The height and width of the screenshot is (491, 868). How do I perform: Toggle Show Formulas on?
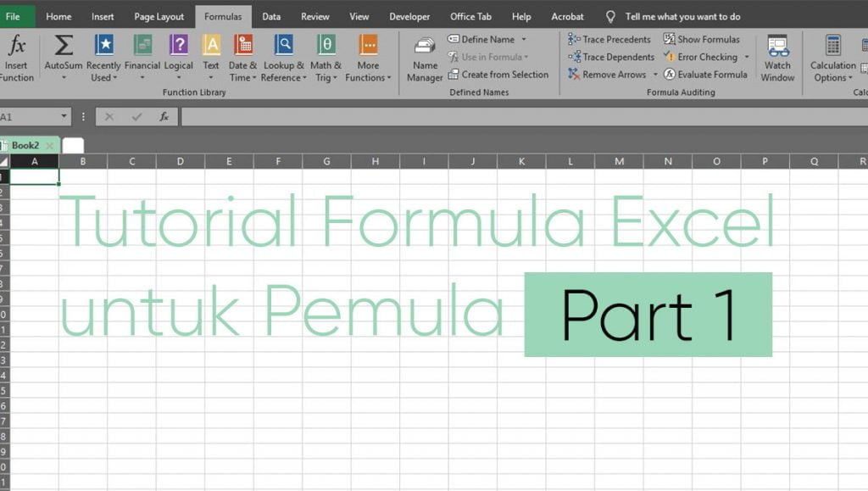tap(706, 39)
